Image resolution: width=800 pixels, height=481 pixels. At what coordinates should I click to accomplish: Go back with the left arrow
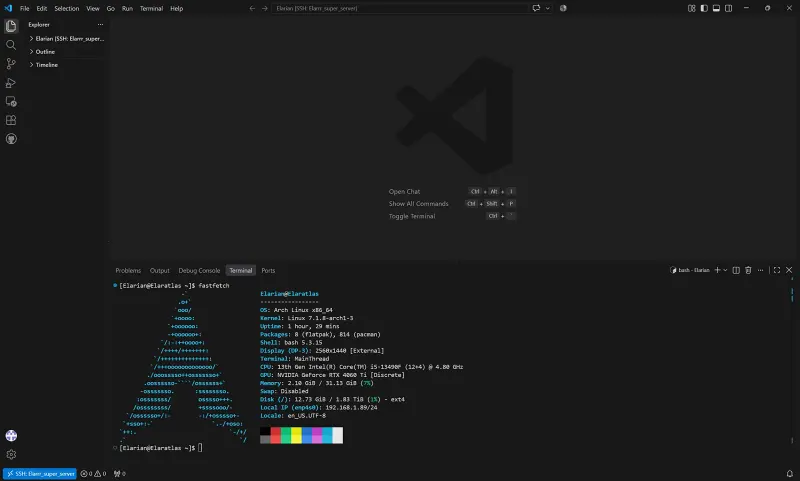(x=252, y=8)
